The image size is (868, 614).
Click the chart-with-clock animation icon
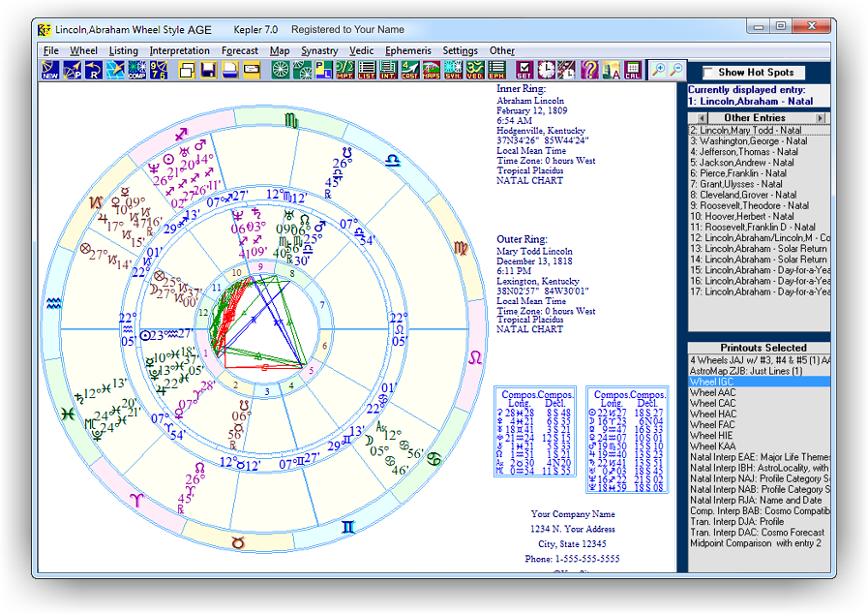(x=567, y=71)
